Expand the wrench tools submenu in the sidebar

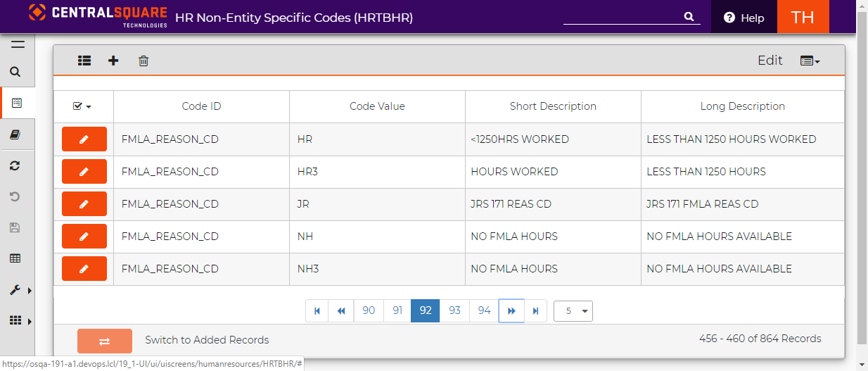pos(17,290)
